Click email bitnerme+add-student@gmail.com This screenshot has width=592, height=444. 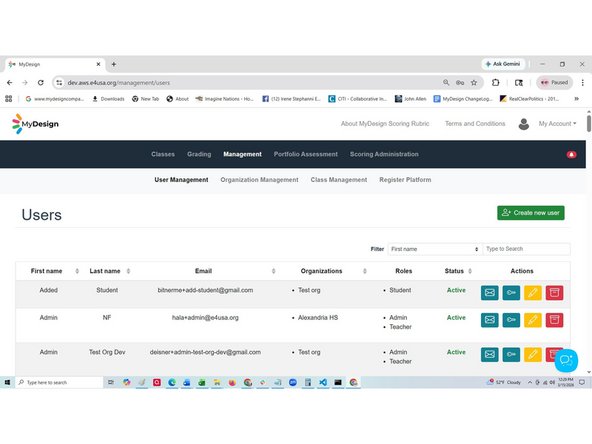[x=205, y=290]
